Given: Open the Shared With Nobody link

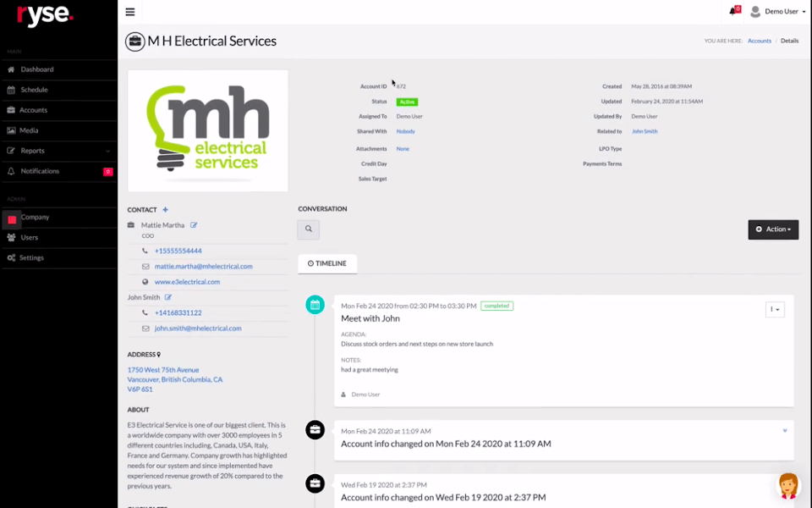Looking at the screenshot, I should 405,131.
